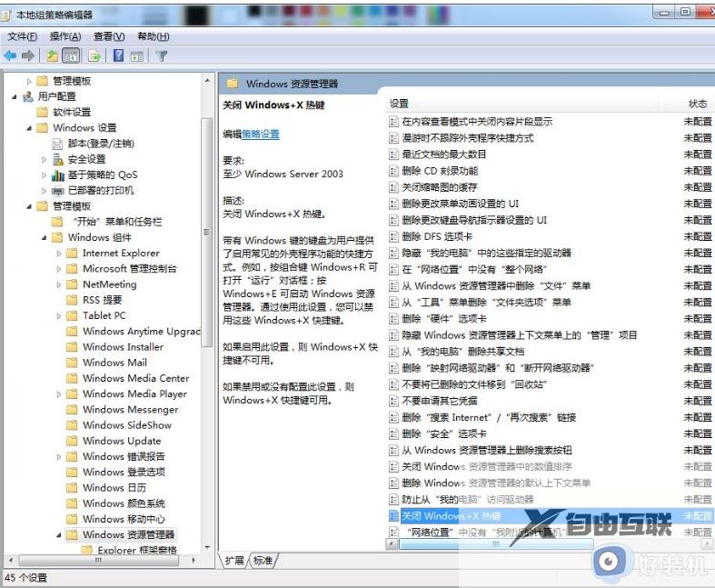Sort by the 状态 column header
Image resolution: width=715 pixels, height=588 pixels.
click(698, 104)
